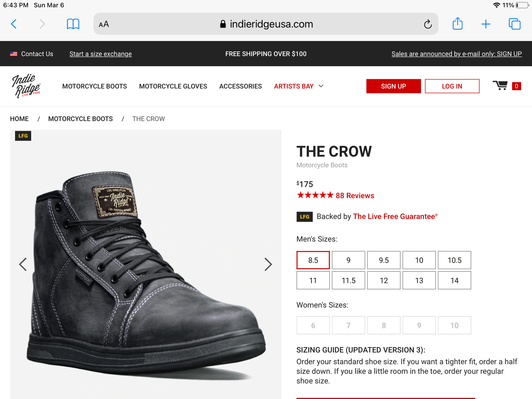Go to the Indie Ridge logo home
The image size is (532, 399).
tap(26, 86)
